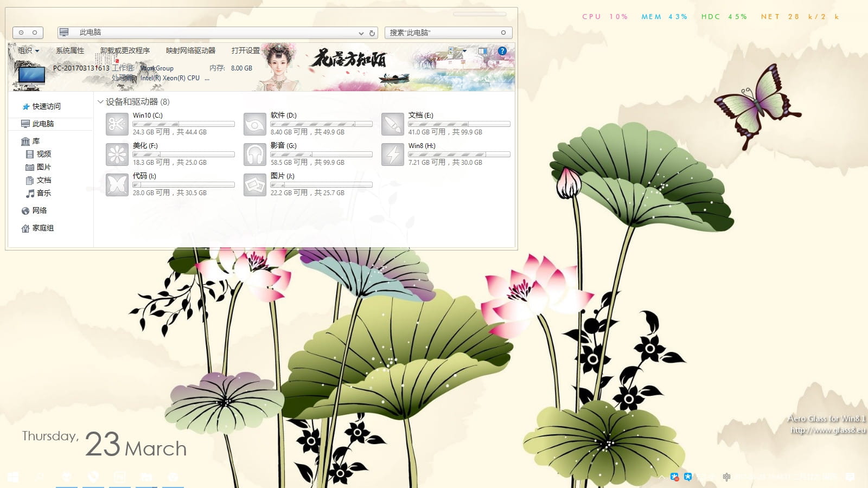Open the 代码 (I:) butterfly drive icon
868x488 pixels.
point(117,185)
